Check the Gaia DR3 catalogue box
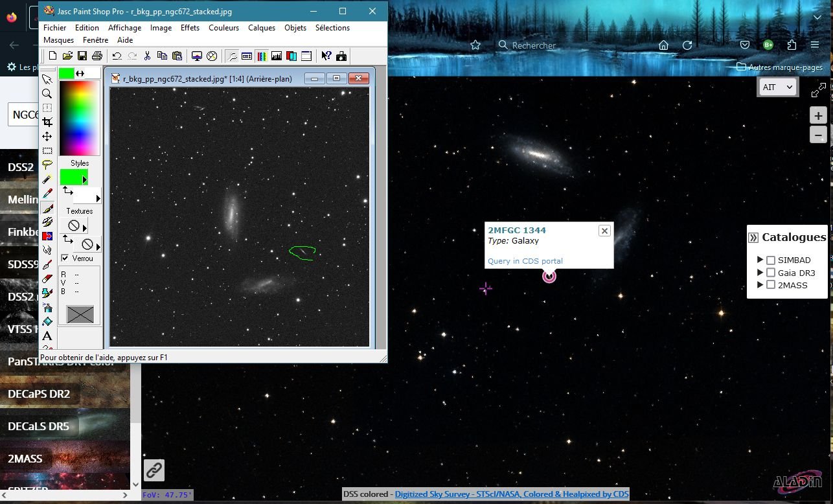Viewport: 833px width, 504px height. [x=771, y=273]
